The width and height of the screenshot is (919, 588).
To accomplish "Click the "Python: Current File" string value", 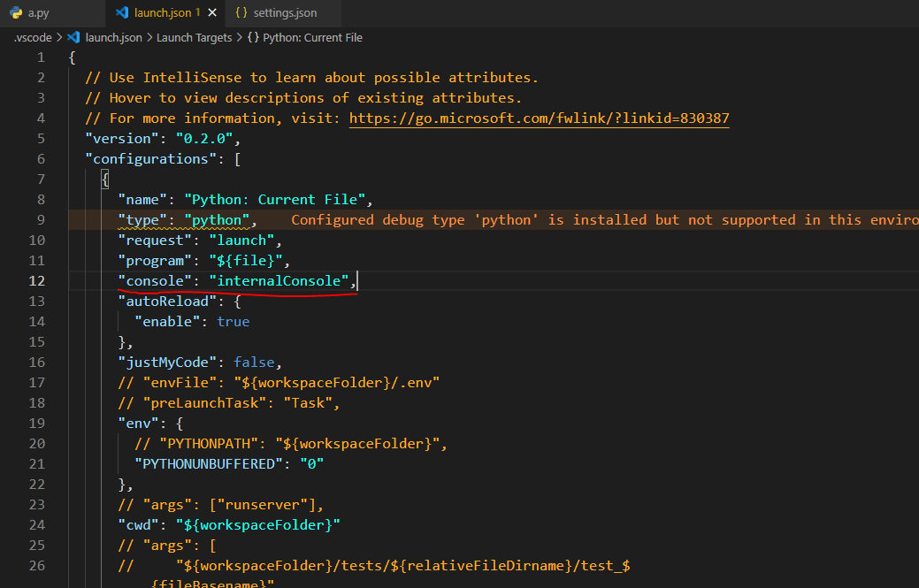I will coord(275,199).
